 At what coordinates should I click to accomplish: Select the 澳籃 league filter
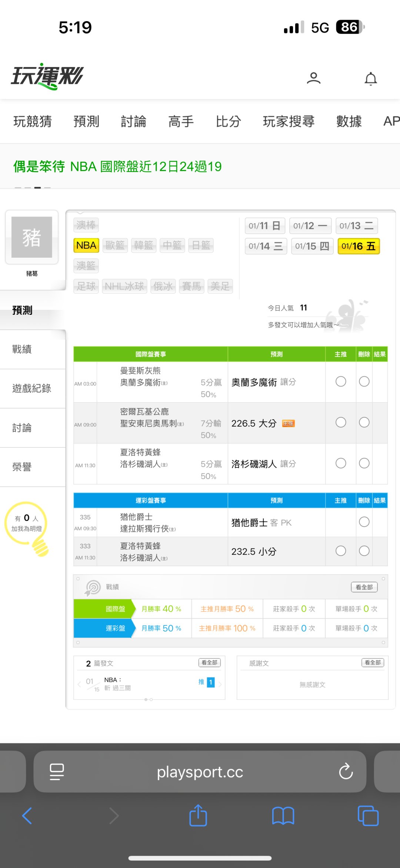[x=86, y=266]
